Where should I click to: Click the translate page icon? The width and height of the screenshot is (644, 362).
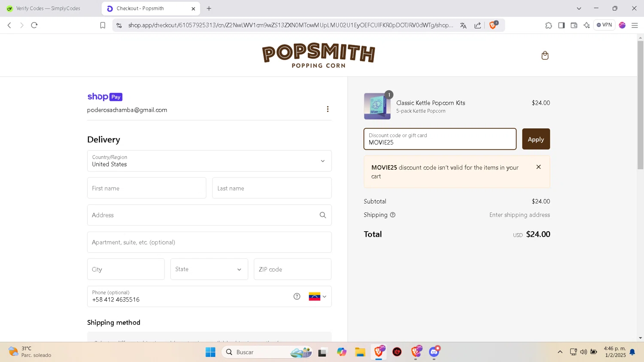coord(463,25)
